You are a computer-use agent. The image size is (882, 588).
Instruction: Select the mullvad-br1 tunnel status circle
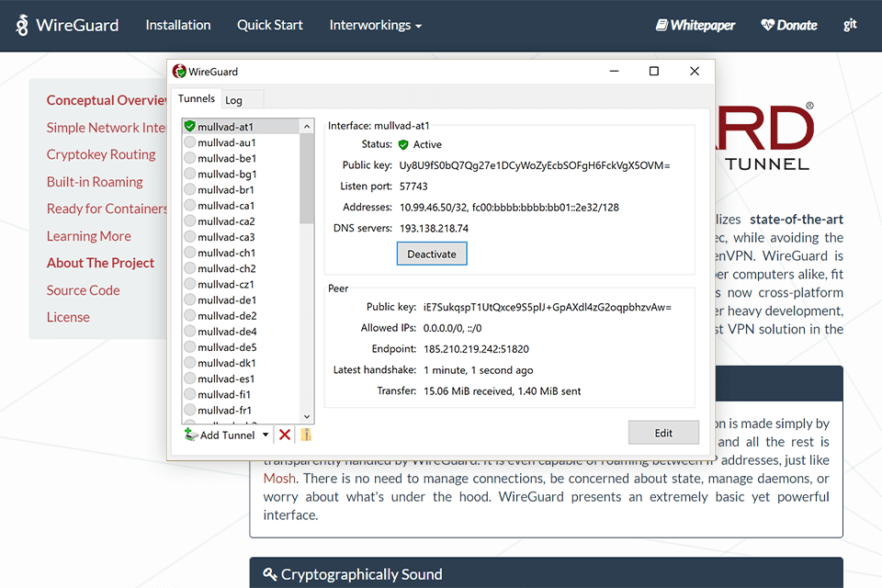pyautogui.click(x=190, y=189)
